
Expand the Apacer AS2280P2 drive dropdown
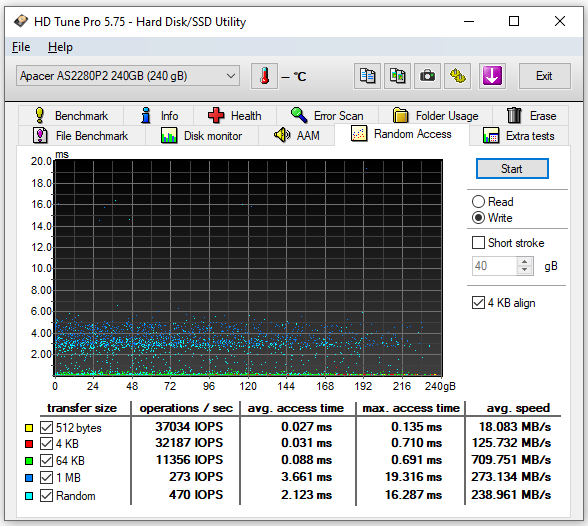click(x=128, y=76)
